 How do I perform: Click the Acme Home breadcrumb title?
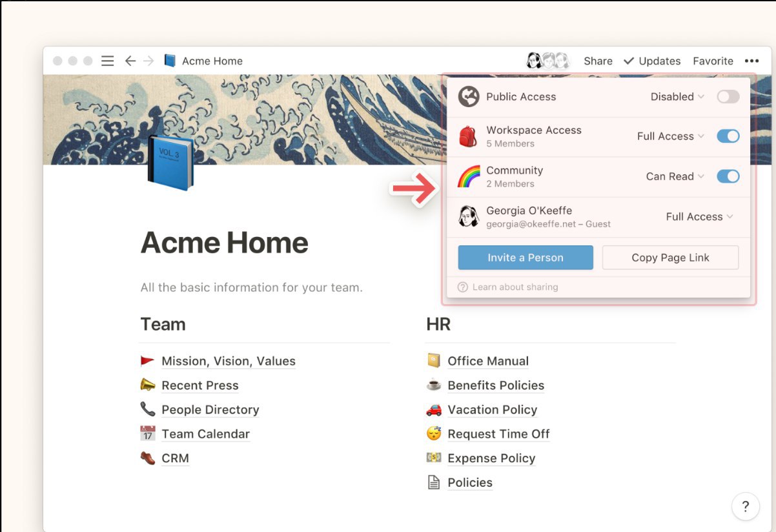(212, 61)
